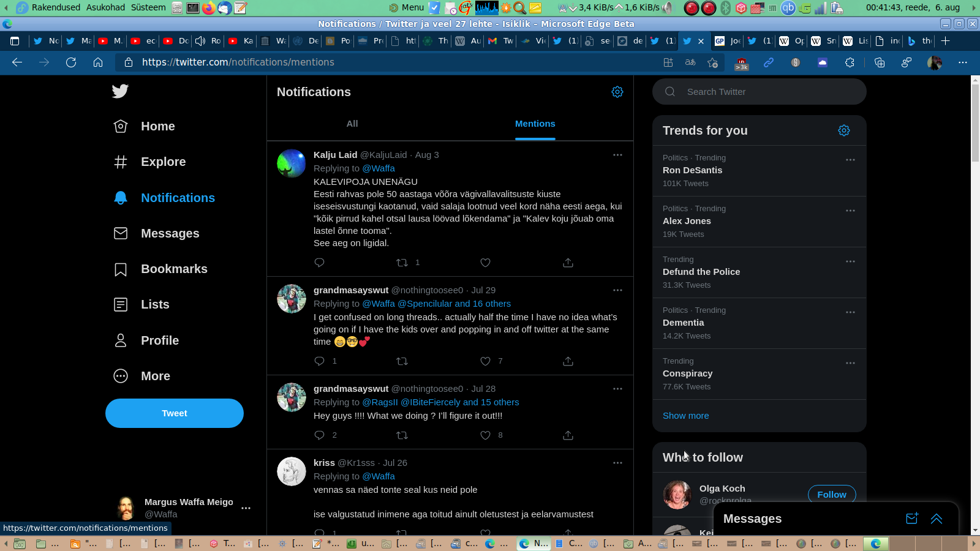Click the Twitter bird logo
Image resolution: width=980 pixels, height=551 pixels.
click(x=120, y=91)
